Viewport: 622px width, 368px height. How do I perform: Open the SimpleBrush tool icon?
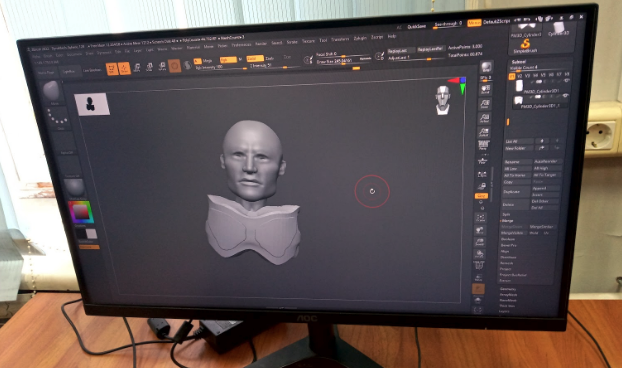tap(525, 46)
